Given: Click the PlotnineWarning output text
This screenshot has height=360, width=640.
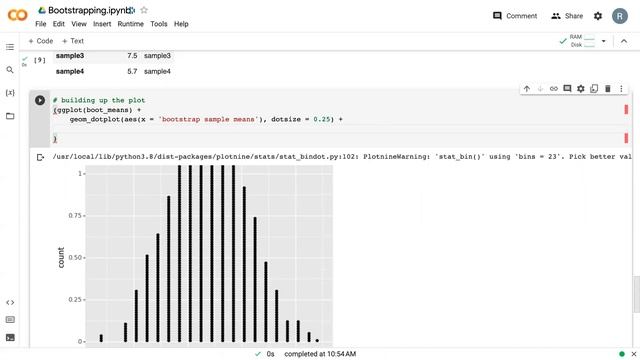Looking at the screenshot, I should point(342,157).
